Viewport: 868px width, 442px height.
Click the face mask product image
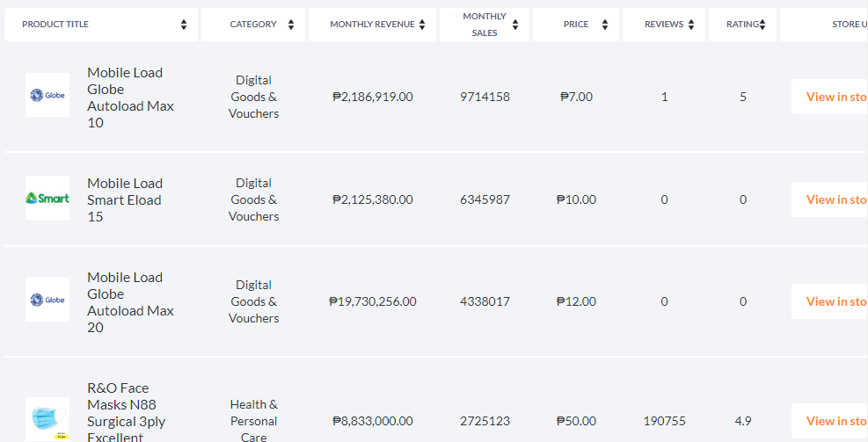tap(47, 419)
